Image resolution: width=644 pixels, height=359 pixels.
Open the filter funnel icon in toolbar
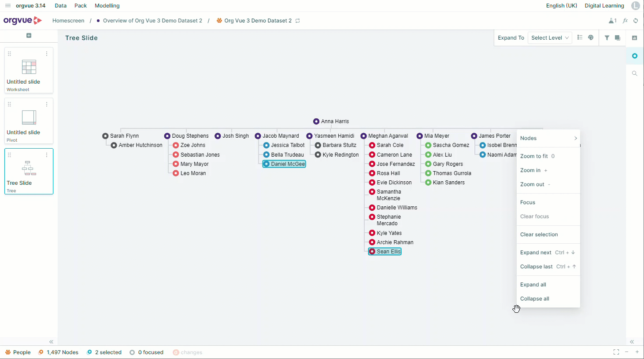(607, 38)
